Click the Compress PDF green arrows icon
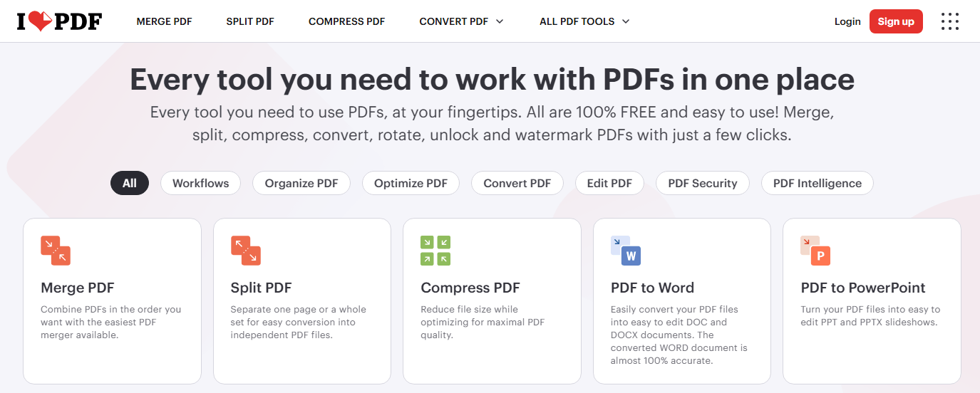This screenshot has width=980, height=393. [435, 251]
